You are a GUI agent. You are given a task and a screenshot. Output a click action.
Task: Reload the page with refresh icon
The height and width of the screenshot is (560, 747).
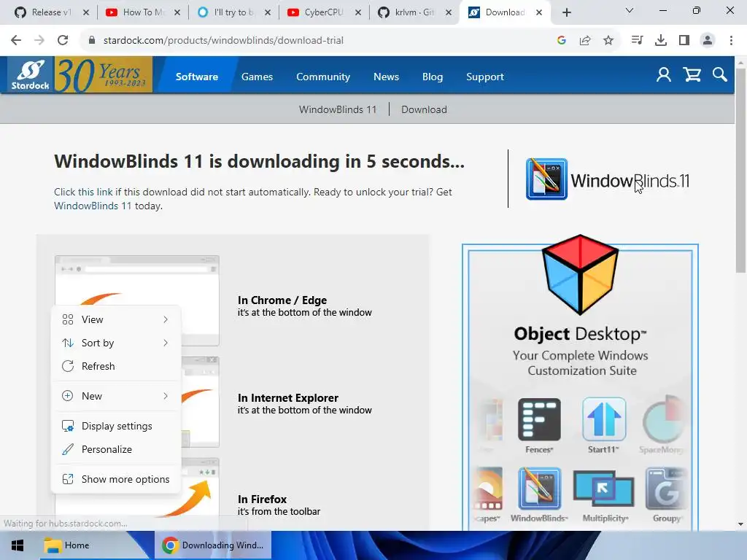click(x=63, y=41)
